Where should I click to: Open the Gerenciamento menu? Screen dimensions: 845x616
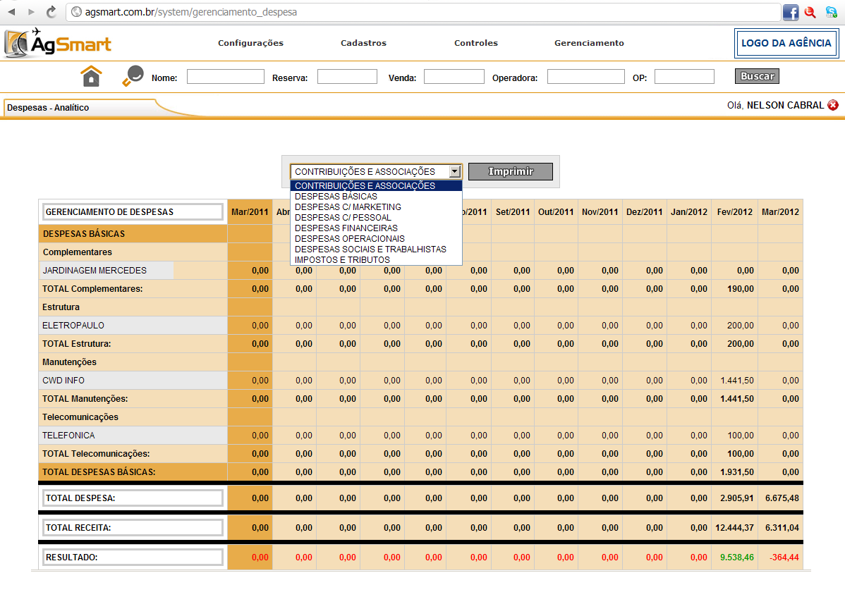coord(589,43)
